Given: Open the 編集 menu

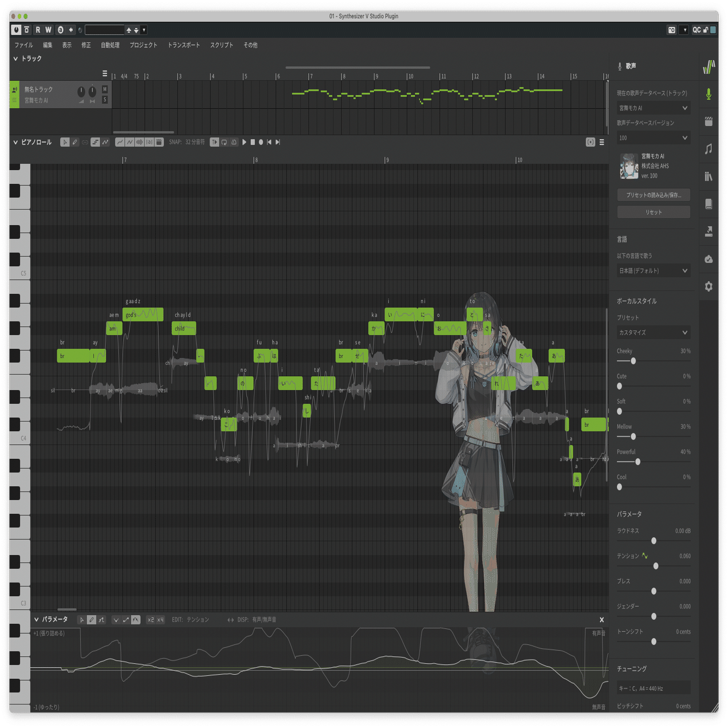Looking at the screenshot, I should pos(48,45).
